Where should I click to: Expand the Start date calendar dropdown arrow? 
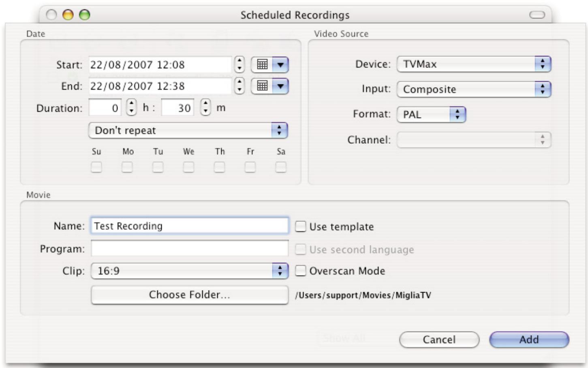click(280, 65)
